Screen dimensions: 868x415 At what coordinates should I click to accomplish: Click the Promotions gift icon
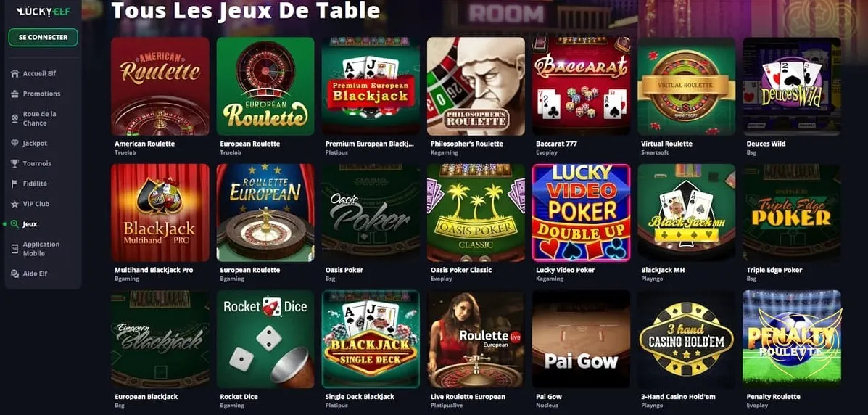15,94
